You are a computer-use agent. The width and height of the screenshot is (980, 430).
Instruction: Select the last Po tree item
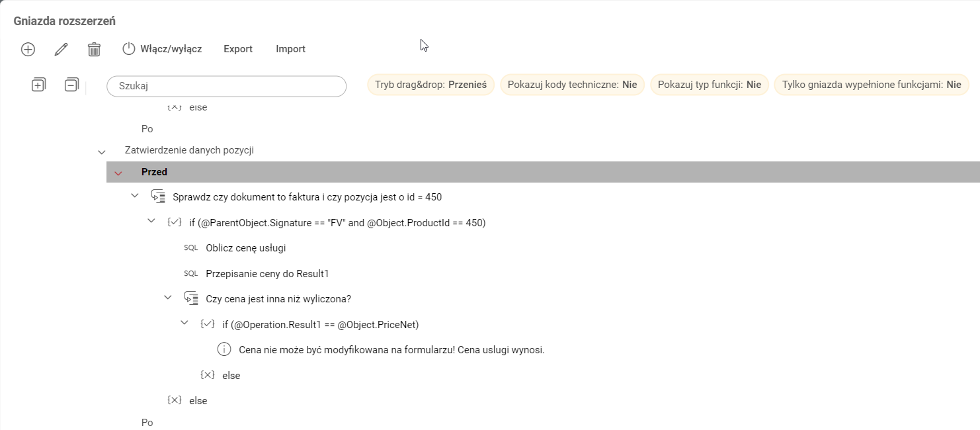tap(147, 422)
